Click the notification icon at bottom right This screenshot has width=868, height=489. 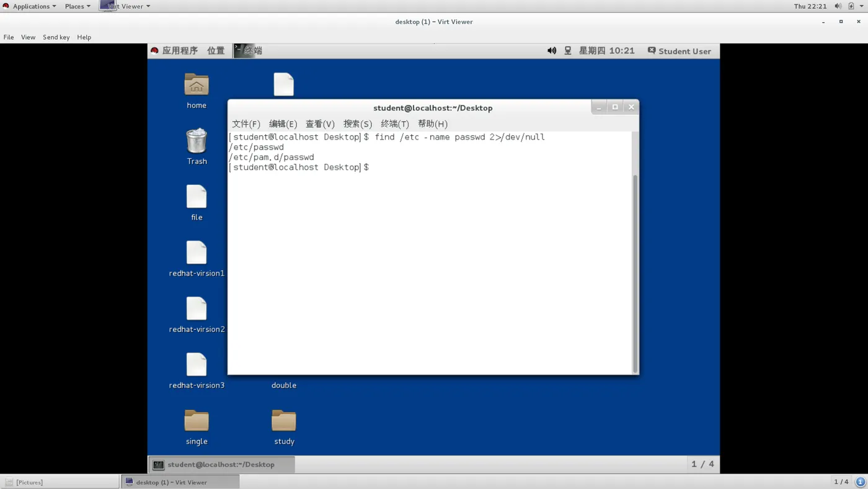point(860,482)
